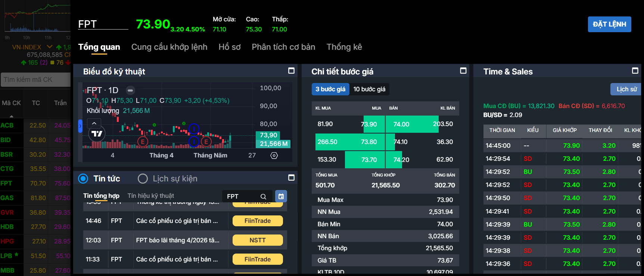Click the TC column header in watchlist
Image resolution: width=644 pixels, height=276 pixels.
click(36, 103)
